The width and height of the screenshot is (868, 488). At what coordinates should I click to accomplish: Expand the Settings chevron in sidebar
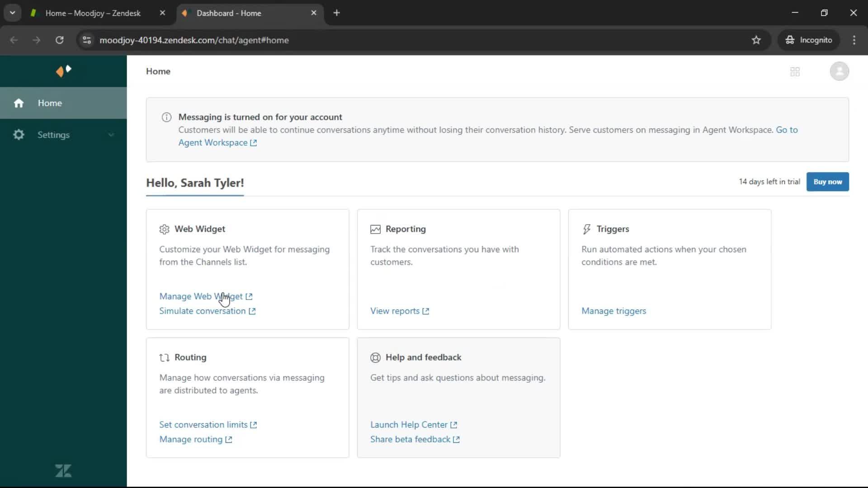[x=111, y=135]
